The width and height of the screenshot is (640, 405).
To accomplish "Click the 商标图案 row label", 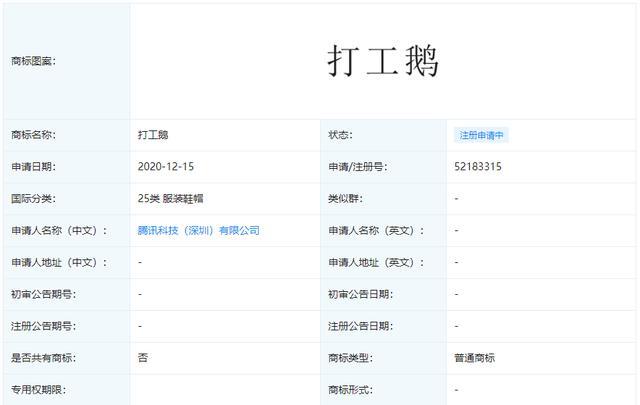I will point(33,61).
